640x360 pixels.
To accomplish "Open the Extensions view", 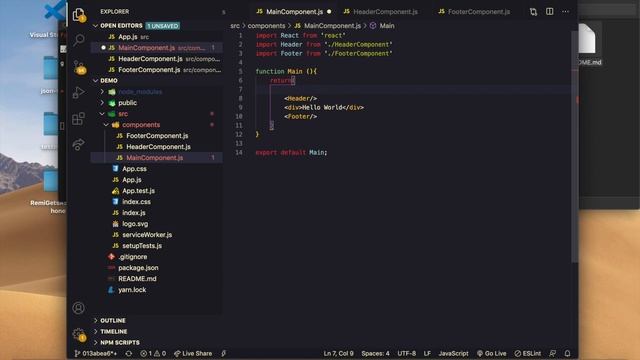I will coord(78,119).
